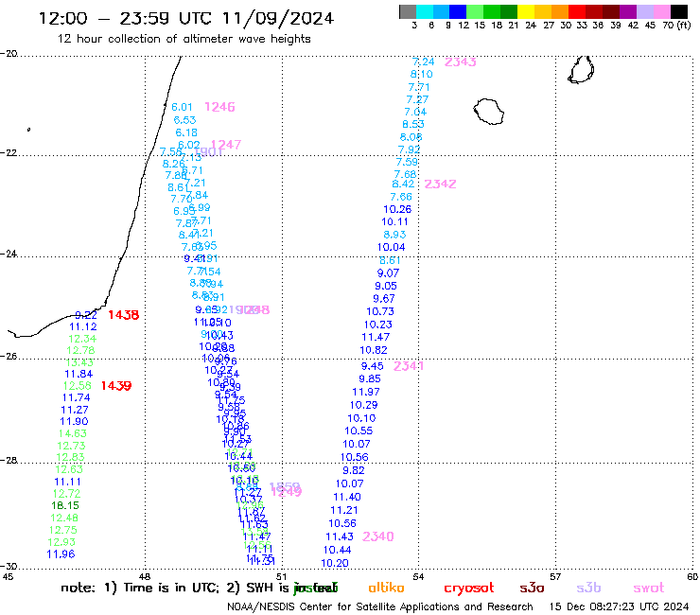Click the wave height value '18.15'

pyautogui.click(x=65, y=505)
